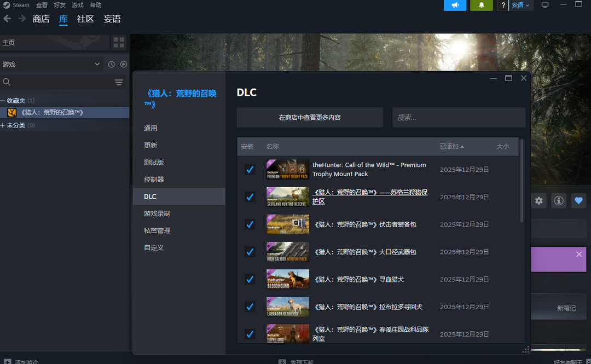Toggle the favorite heart icon

coord(578,201)
